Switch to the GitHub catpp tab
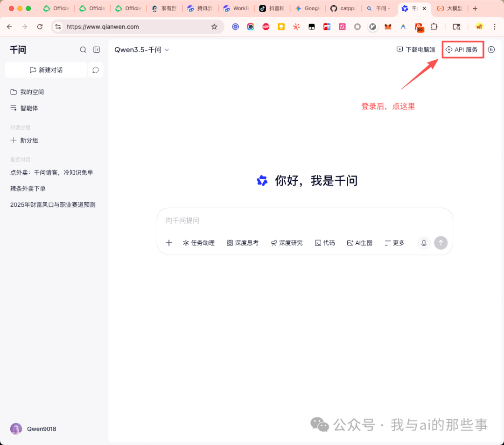 (344, 8)
